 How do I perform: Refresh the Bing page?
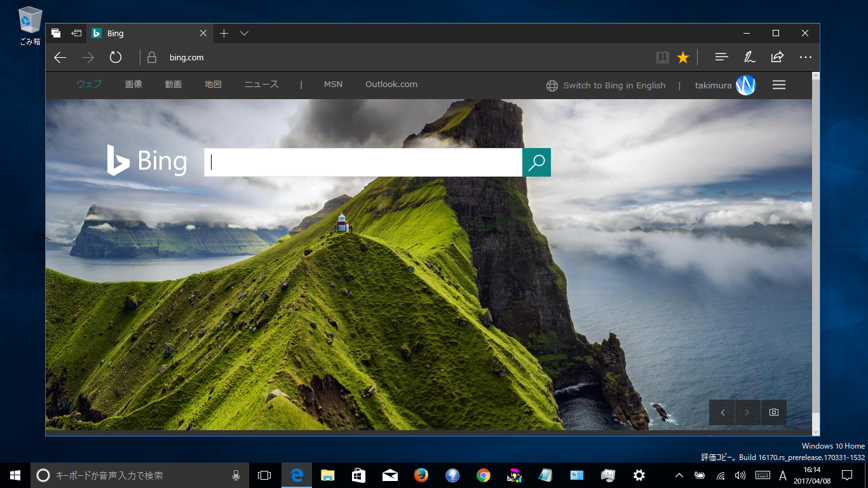coord(115,58)
